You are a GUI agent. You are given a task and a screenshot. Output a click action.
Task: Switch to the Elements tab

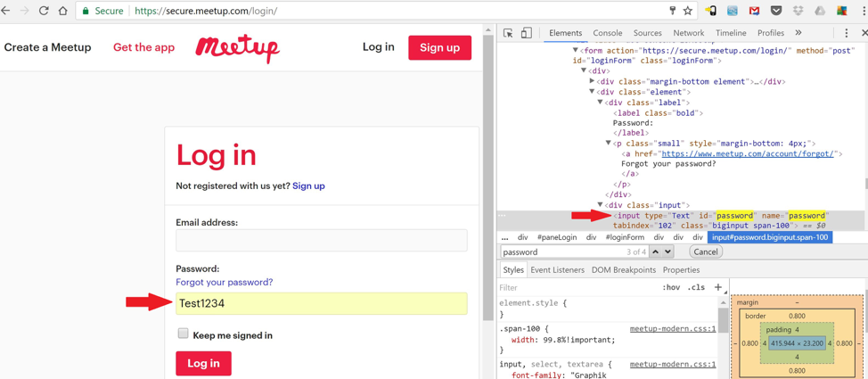(x=565, y=33)
